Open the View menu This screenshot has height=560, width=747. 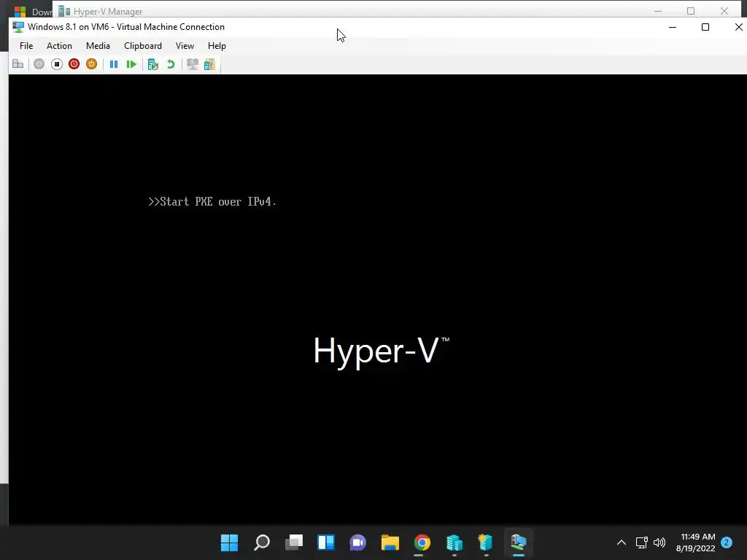pos(185,46)
